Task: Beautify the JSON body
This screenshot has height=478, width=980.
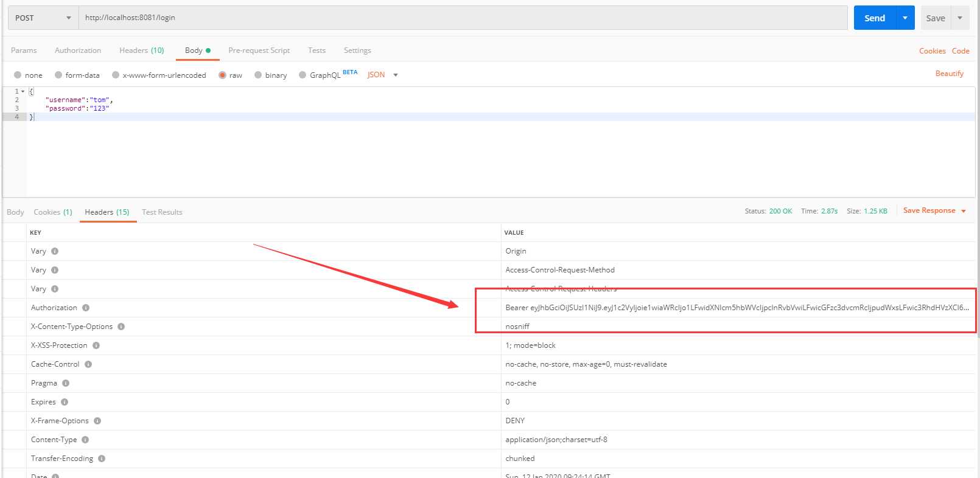Action: coord(950,74)
